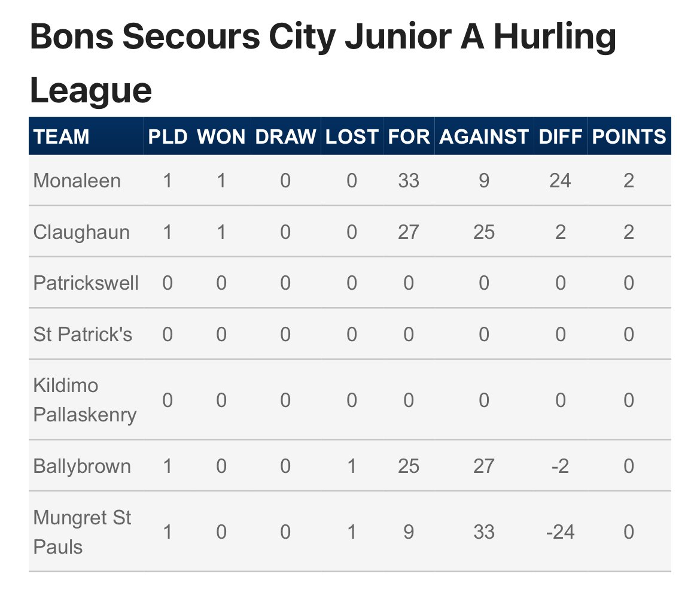Click the Patrickswell team name
The width and height of the screenshot is (700, 589).
(x=86, y=283)
